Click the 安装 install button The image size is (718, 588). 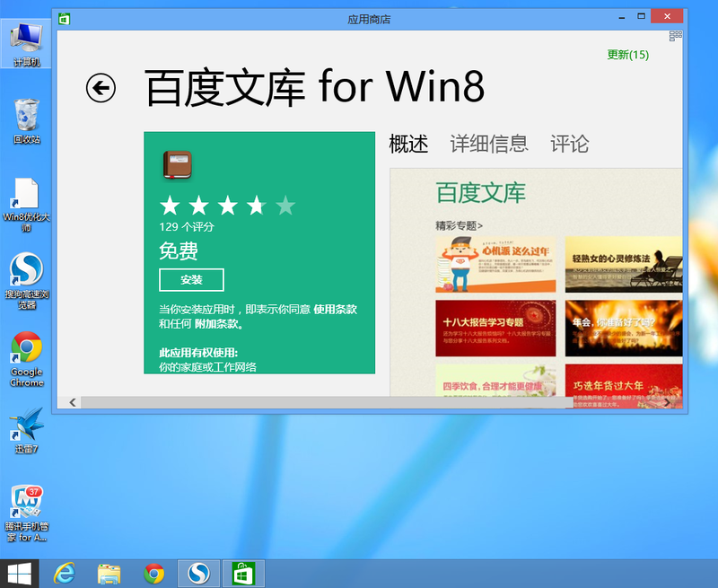(x=191, y=280)
